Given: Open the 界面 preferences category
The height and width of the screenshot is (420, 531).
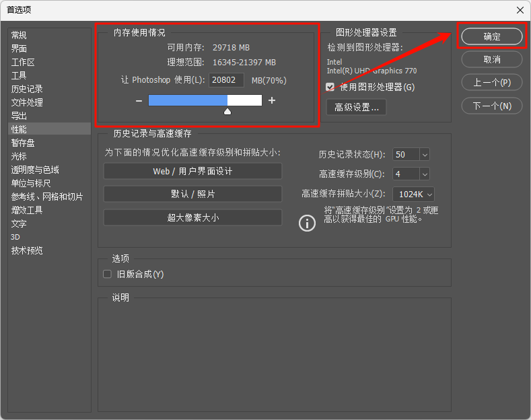Looking at the screenshot, I should pos(19,48).
